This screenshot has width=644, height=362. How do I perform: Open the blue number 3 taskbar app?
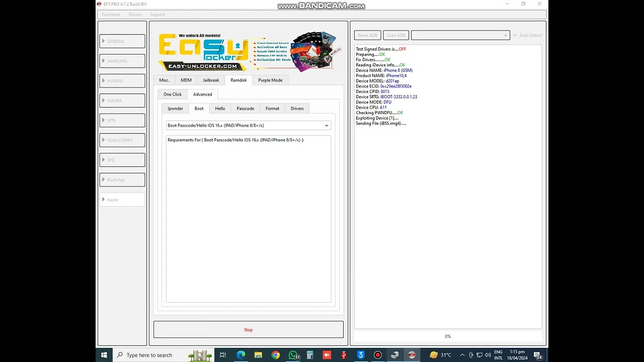[361, 355]
